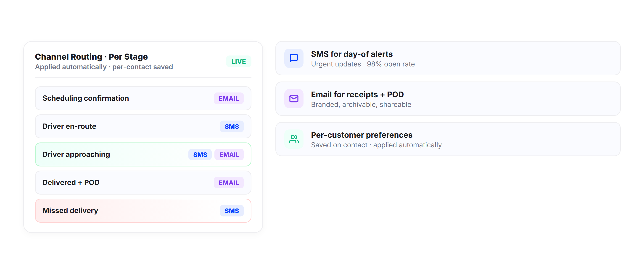Select the Delivered + POD row
644x274 pixels.
(x=143, y=182)
